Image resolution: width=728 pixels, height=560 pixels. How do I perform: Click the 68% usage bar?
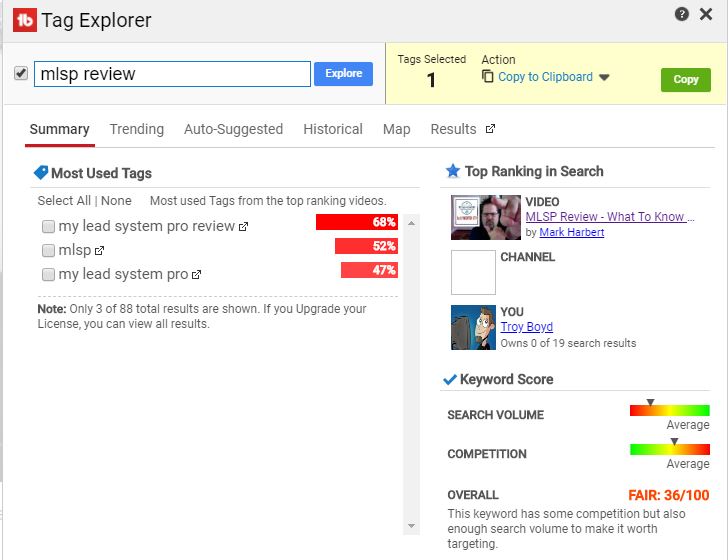(x=357, y=222)
